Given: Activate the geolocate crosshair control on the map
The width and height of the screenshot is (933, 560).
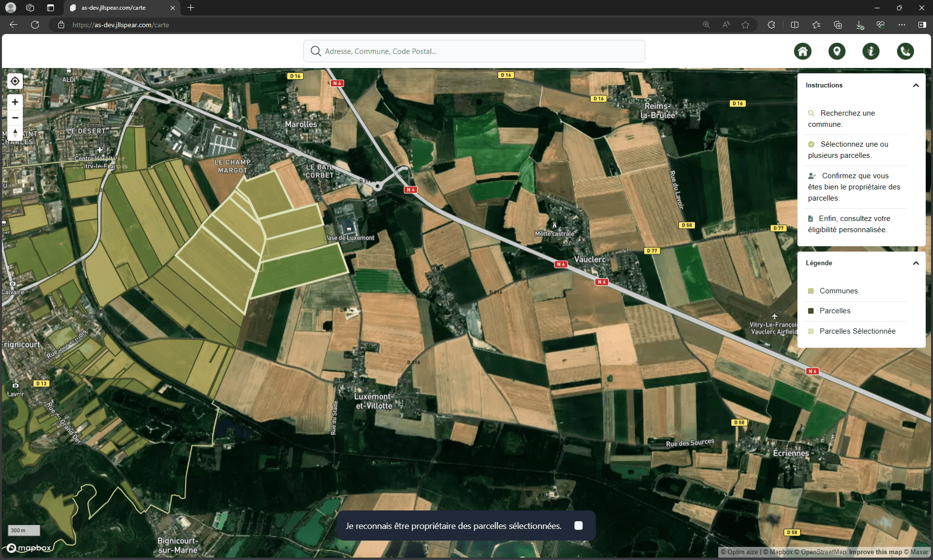Looking at the screenshot, I should tap(15, 81).
